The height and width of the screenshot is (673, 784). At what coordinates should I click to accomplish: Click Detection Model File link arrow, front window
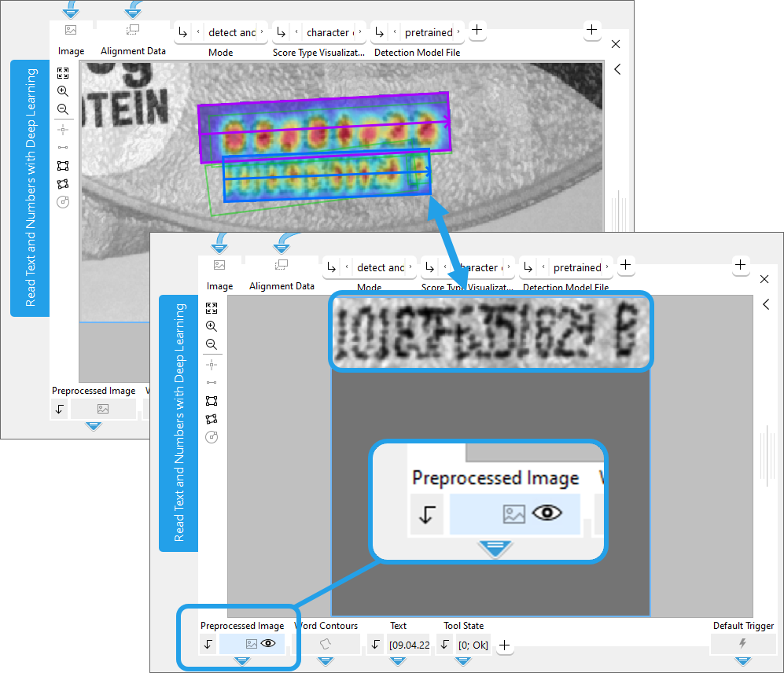528,267
